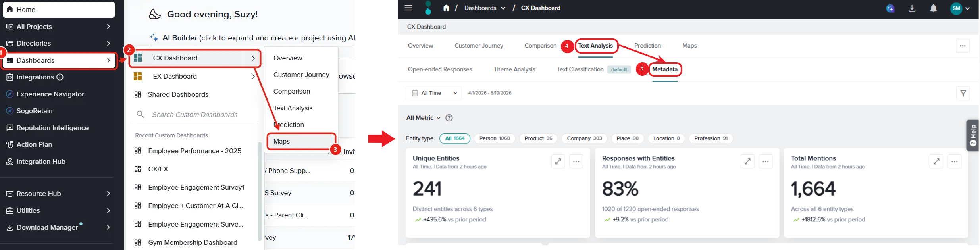Click the AI Builder sparkle icon
980x250 pixels.
coord(154,38)
